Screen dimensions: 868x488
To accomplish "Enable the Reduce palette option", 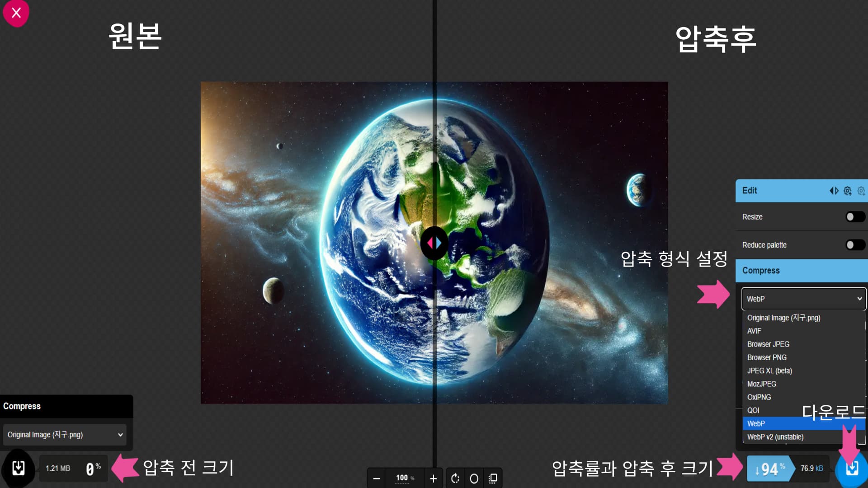I will [x=855, y=245].
